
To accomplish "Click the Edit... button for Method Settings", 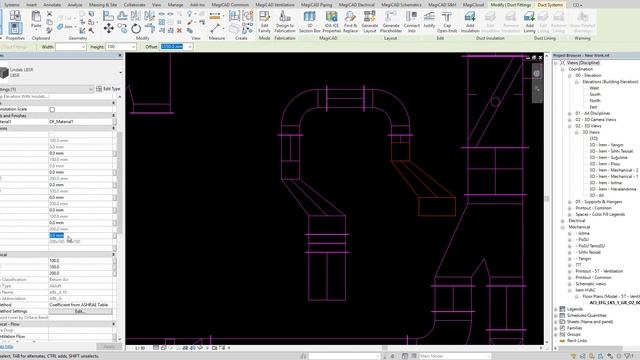I will (x=80, y=311).
